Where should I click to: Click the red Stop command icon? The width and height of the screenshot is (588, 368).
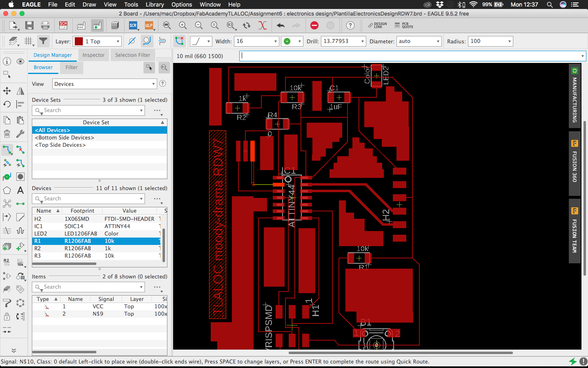[314, 25]
